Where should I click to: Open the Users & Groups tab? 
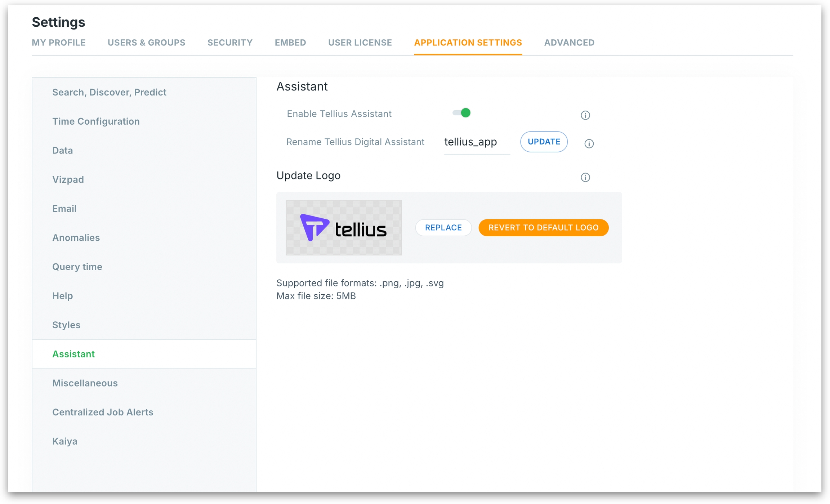[146, 43]
